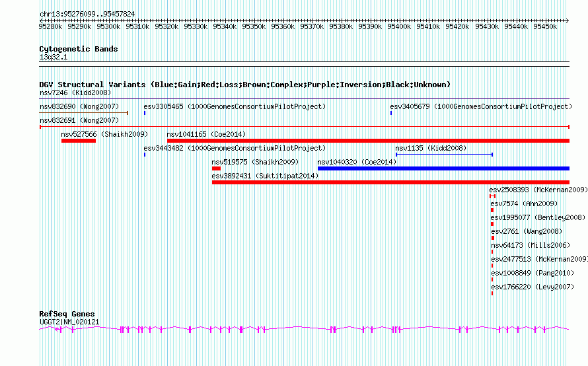Select the esv2761 (Wang2008) label
The image size is (588, 366).
coord(527,231)
